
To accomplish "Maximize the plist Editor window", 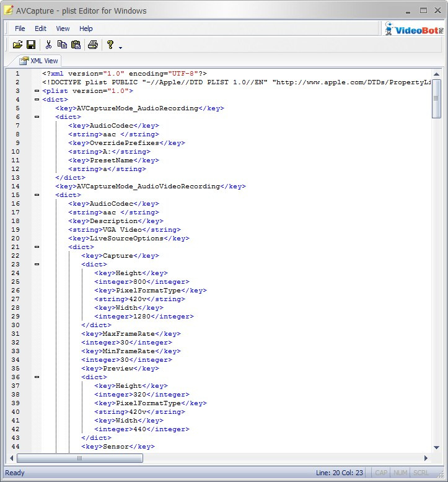I will [x=423, y=11].
